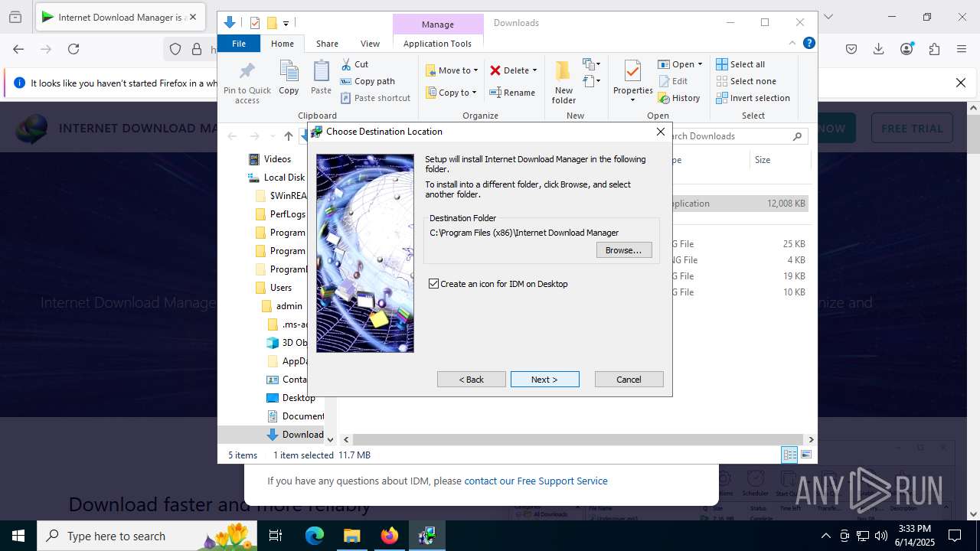
Task: Select Users folder in navigation tree
Action: coord(273,288)
